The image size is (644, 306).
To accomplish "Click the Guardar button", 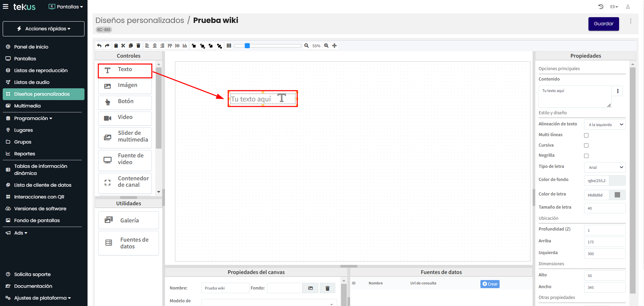I will pyautogui.click(x=603, y=24).
